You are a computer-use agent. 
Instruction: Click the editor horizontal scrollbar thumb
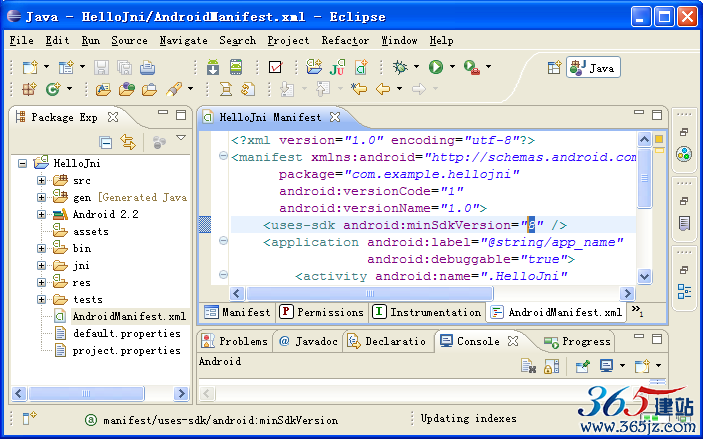point(369,294)
